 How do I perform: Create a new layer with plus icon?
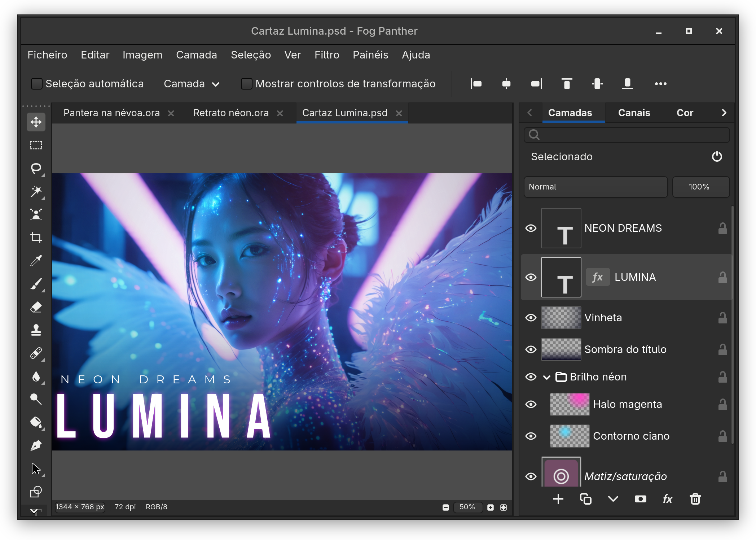click(558, 499)
